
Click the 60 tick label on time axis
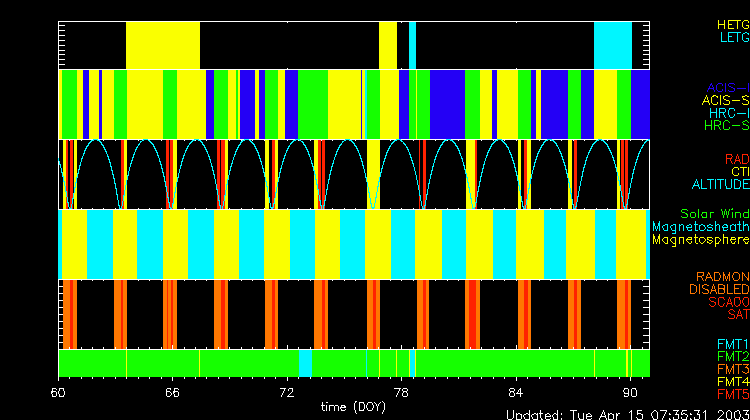60,392
